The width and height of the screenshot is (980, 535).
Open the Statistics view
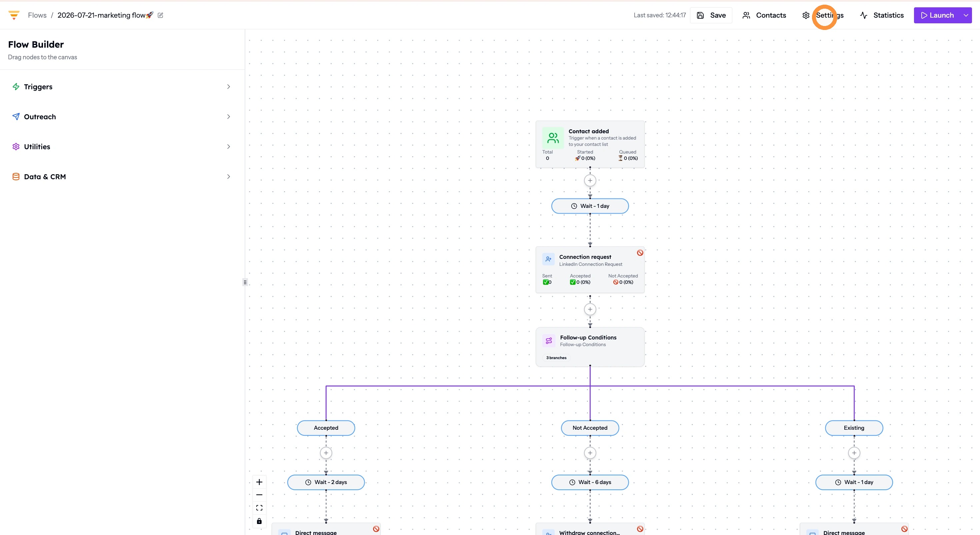click(881, 15)
